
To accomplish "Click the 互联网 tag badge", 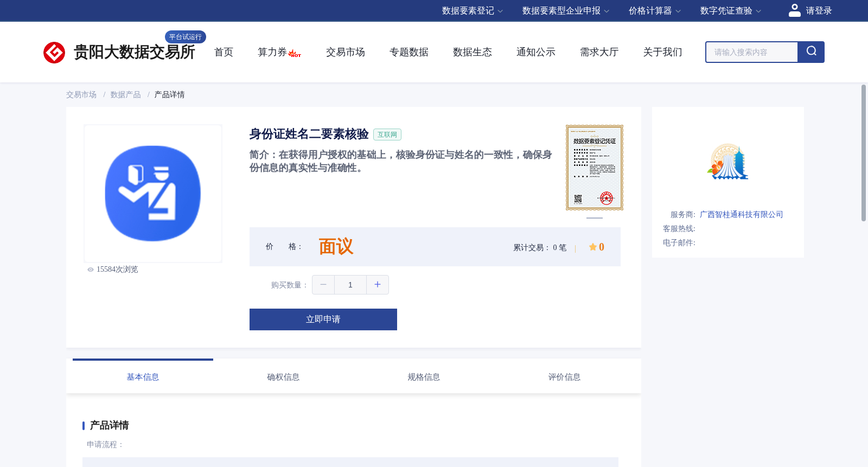I will [387, 135].
